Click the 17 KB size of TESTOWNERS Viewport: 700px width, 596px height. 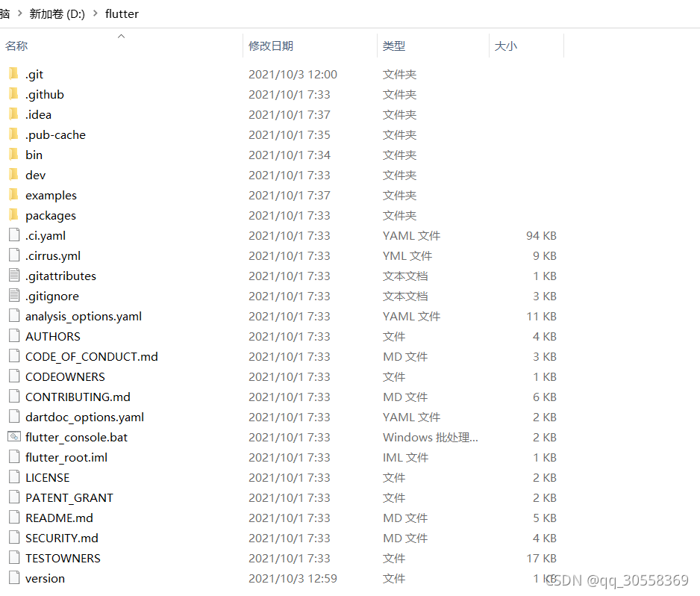point(541,558)
